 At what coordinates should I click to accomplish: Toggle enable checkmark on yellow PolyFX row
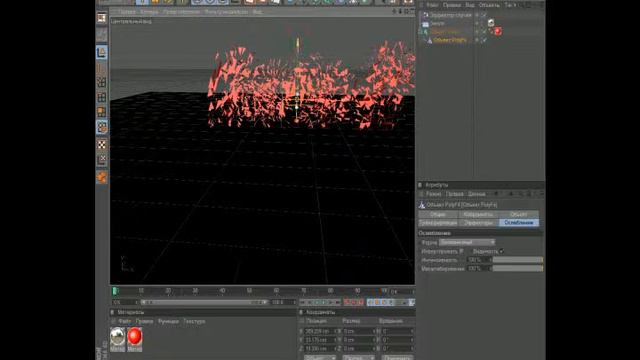(484, 40)
